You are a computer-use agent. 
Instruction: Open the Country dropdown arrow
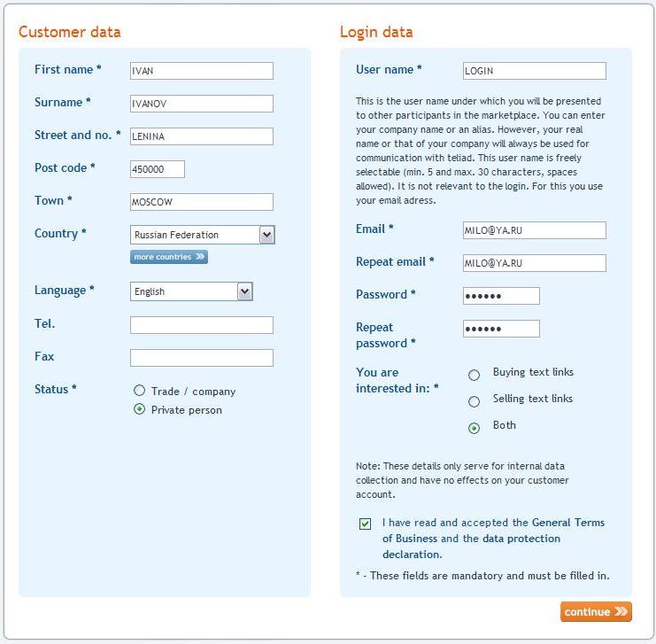click(267, 235)
